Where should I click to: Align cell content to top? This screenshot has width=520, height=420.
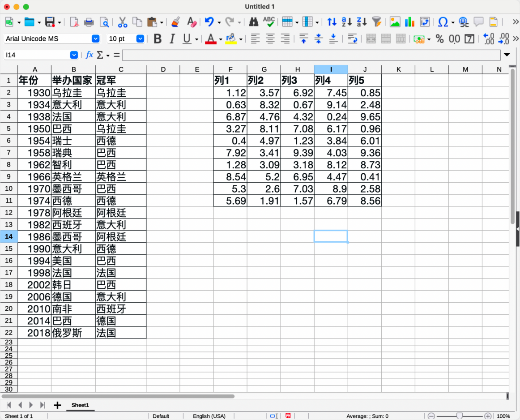pos(303,39)
